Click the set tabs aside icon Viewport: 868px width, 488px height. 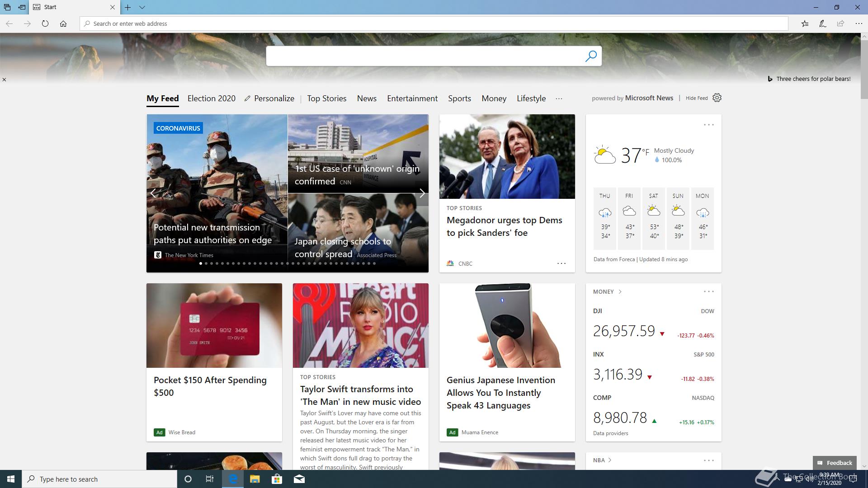pos(22,7)
